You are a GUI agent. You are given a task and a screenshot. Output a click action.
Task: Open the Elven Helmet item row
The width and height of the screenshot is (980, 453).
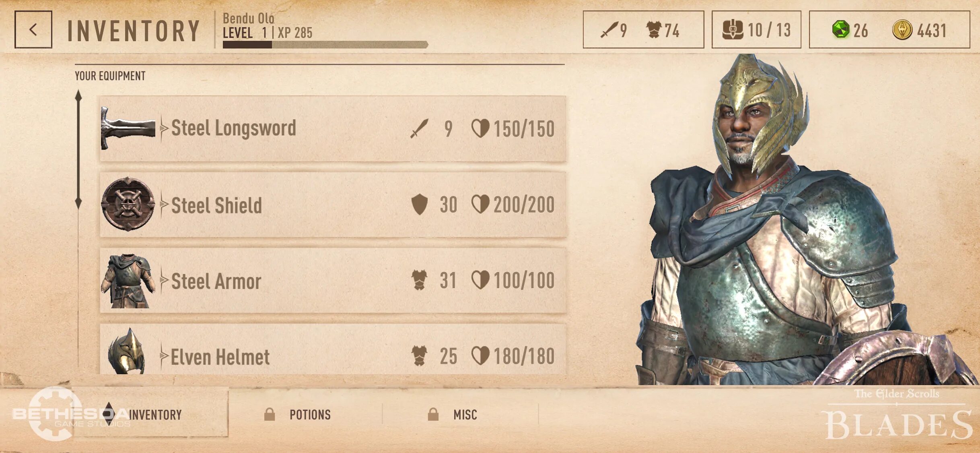coord(333,350)
